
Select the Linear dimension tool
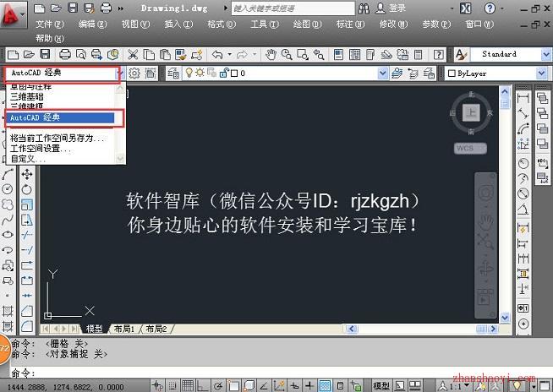click(x=523, y=98)
